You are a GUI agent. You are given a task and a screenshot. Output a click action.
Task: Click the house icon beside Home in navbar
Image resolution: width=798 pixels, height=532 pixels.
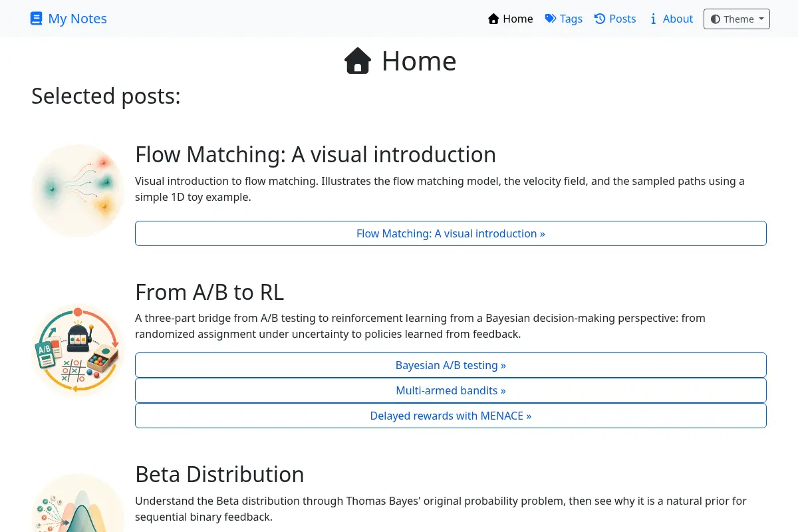[x=493, y=19]
